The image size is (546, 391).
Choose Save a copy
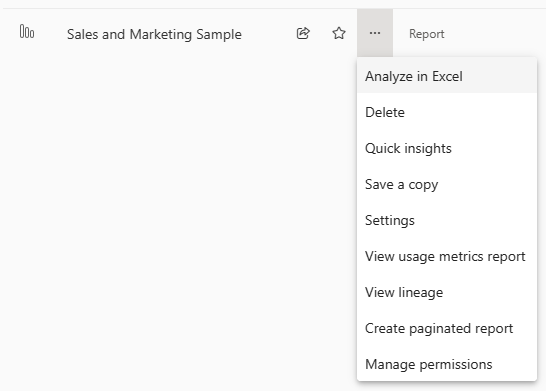(447, 185)
